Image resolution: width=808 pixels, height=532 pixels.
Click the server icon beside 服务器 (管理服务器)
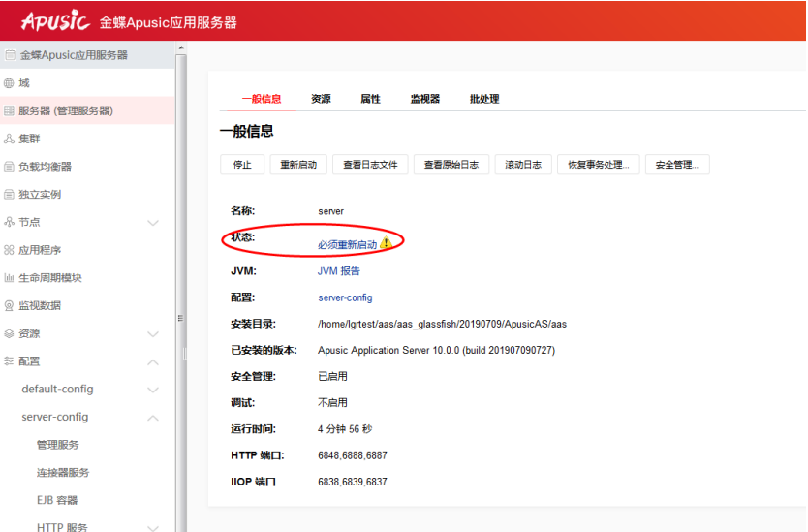(9, 110)
